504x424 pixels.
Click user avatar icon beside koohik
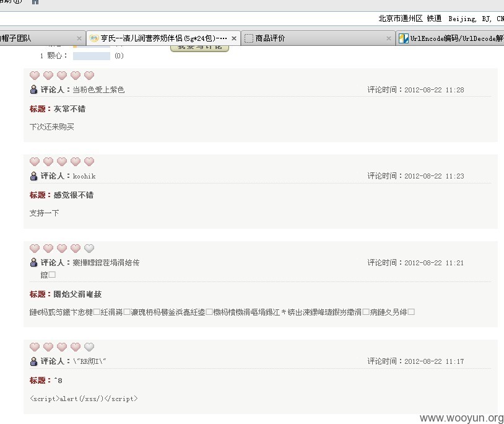click(34, 176)
